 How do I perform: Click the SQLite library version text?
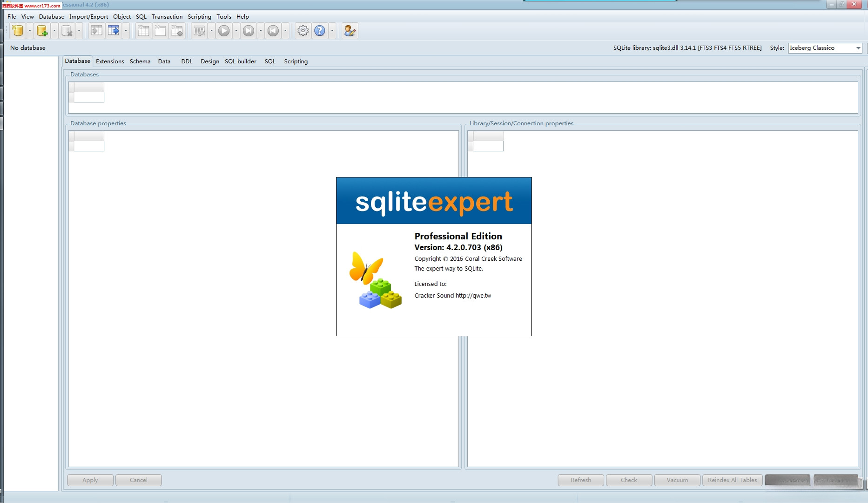coord(687,48)
